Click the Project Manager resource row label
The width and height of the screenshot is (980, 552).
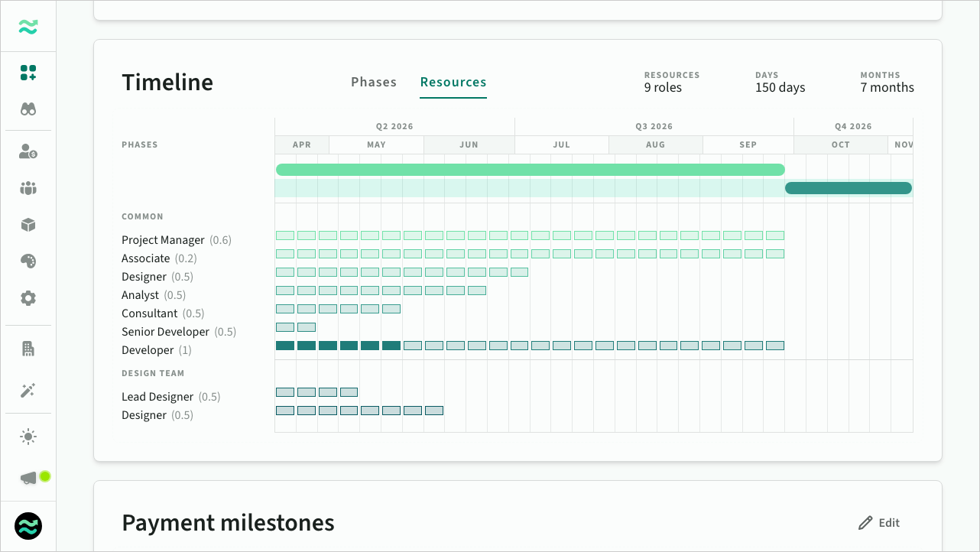click(163, 240)
